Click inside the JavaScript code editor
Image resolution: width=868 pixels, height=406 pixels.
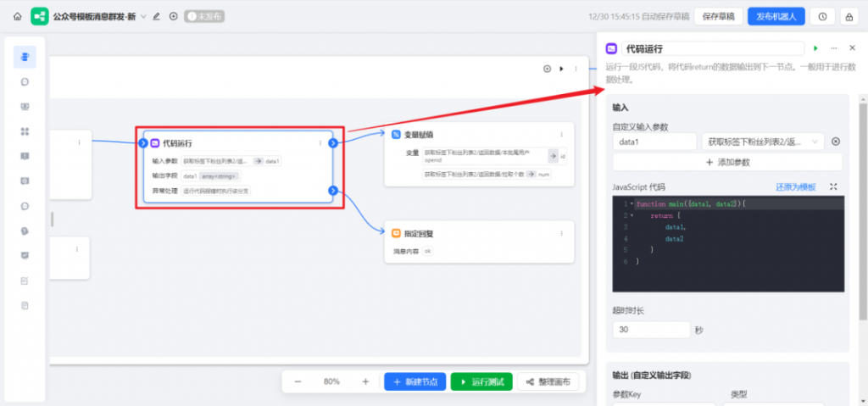click(x=728, y=244)
